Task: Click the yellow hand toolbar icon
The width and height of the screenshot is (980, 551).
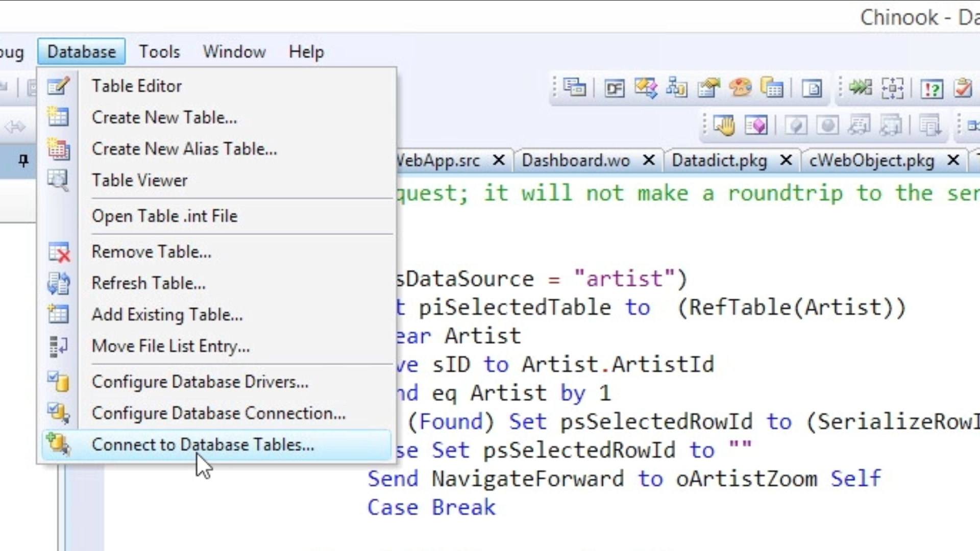Action: [724, 125]
